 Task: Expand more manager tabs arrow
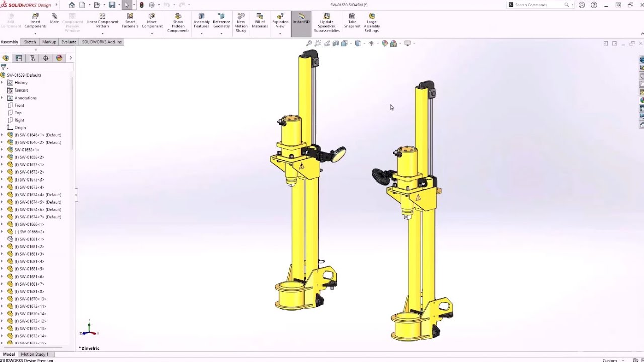[x=70, y=58]
